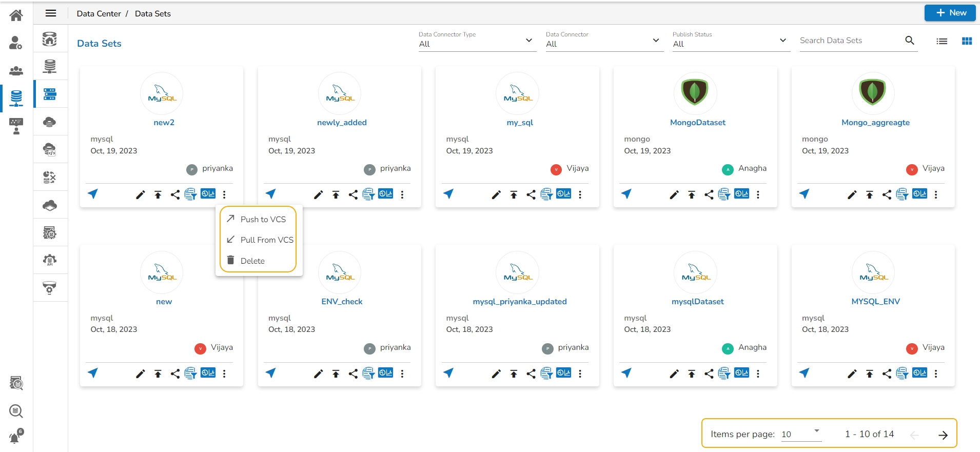The height and width of the screenshot is (452, 980).
Task: Switch to list view layout
Action: pos(942,41)
